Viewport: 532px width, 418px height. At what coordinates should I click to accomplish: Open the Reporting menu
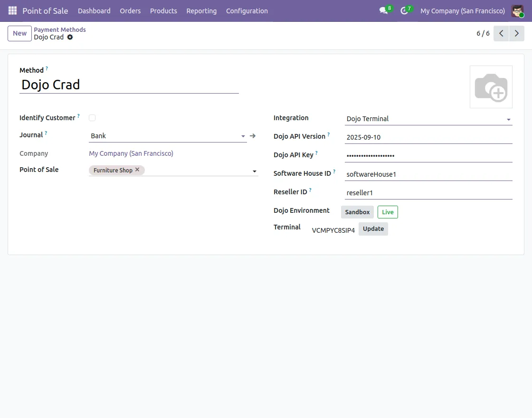[201, 11]
